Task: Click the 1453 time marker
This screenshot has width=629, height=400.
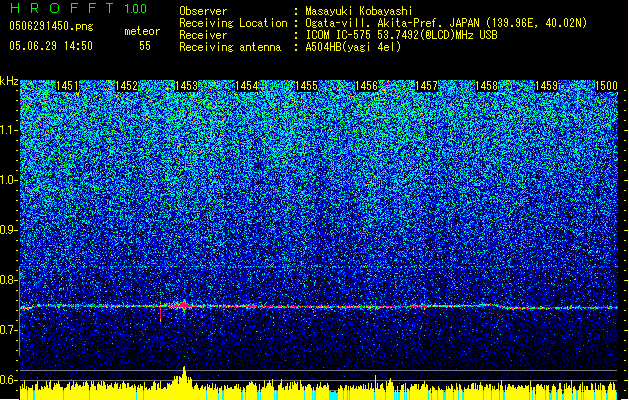Action: point(186,86)
